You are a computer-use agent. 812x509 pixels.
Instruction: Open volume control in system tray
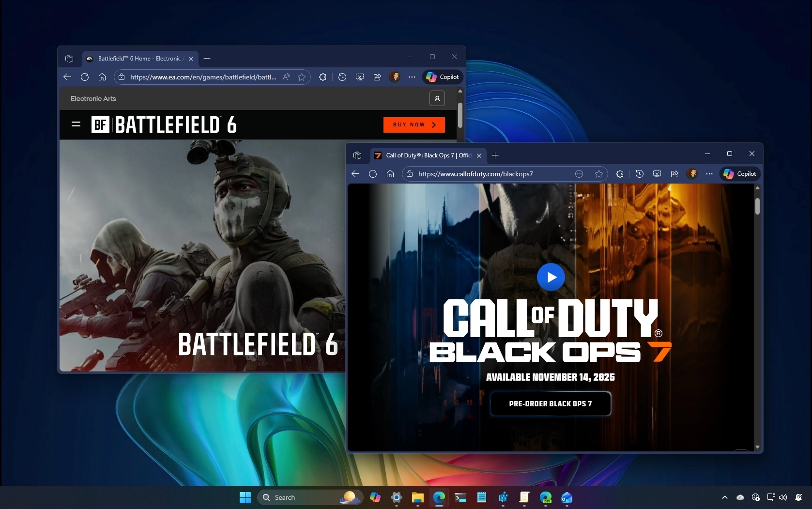click(783, 497)
